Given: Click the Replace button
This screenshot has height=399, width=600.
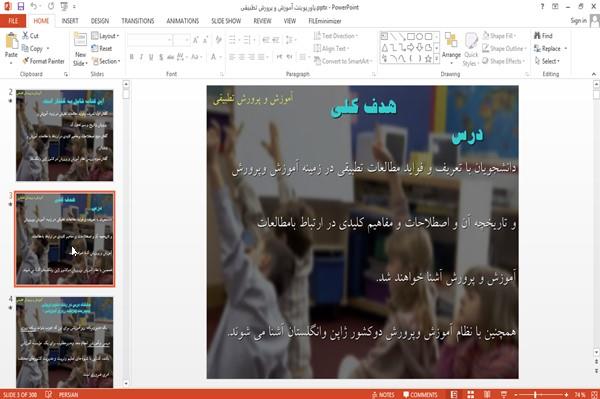Looking at the screenshot, I should pos(550,49).
